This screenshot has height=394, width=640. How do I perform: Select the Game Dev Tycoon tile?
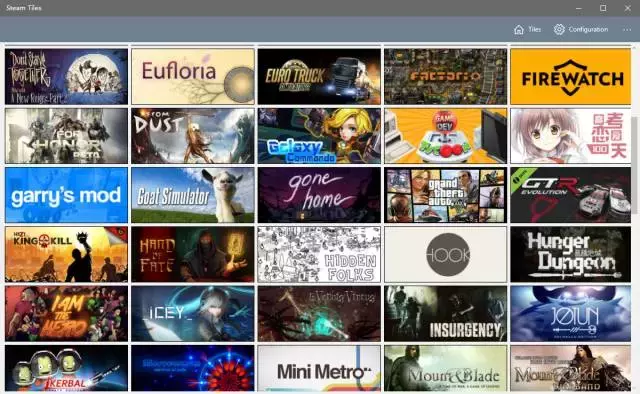(446, 136)
